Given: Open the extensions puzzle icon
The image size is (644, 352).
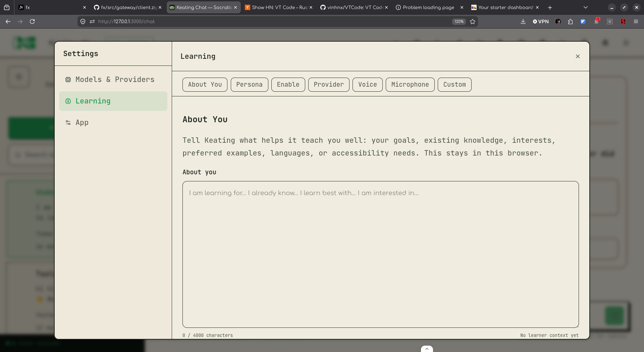Looking at the screenshot, I should pyautogui.click(x=570, y=21).
